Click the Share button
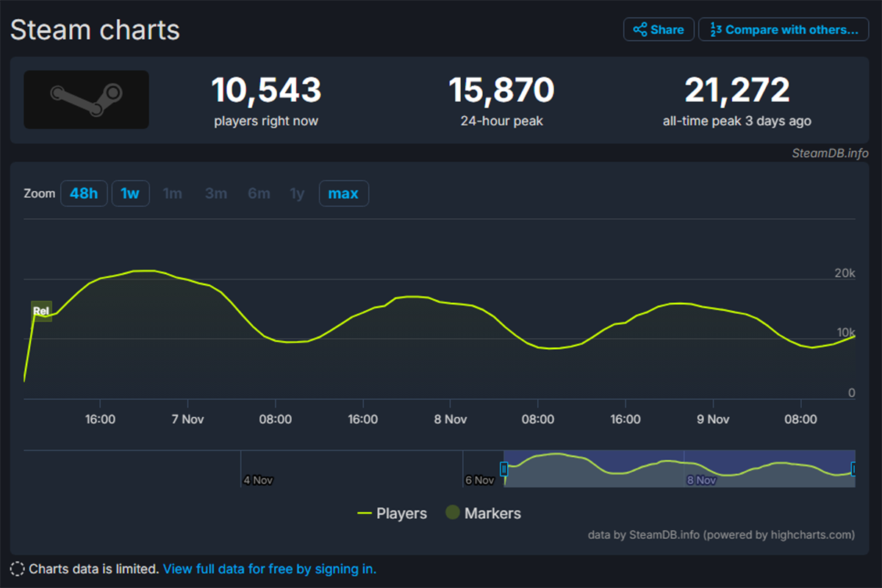This screenshot has height=588, width=882. pos(659,29)
